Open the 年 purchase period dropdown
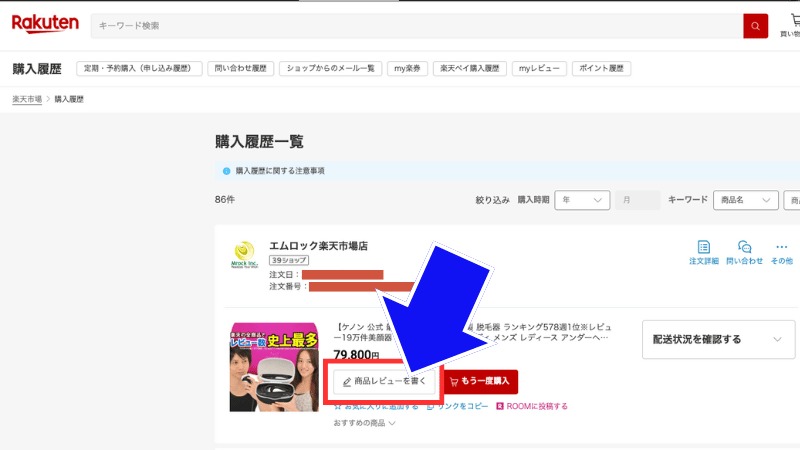800x450 pixels. coord(582,200)
